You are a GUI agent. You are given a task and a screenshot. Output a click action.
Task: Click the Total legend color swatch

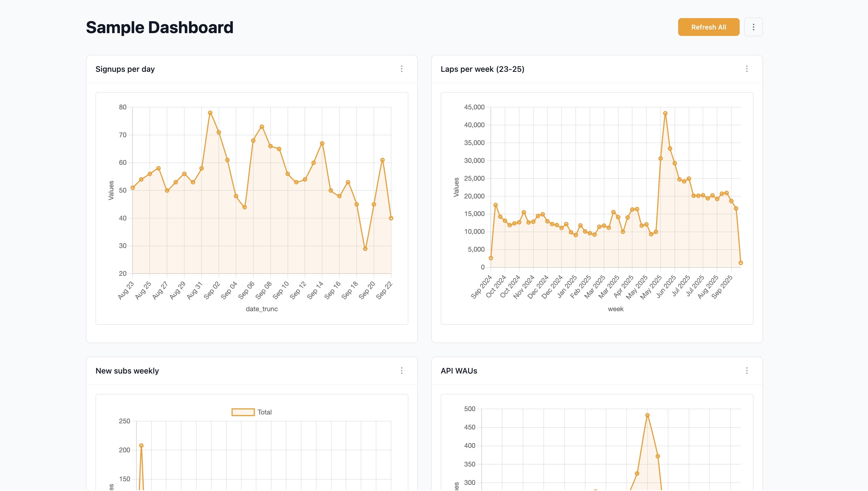243,412
